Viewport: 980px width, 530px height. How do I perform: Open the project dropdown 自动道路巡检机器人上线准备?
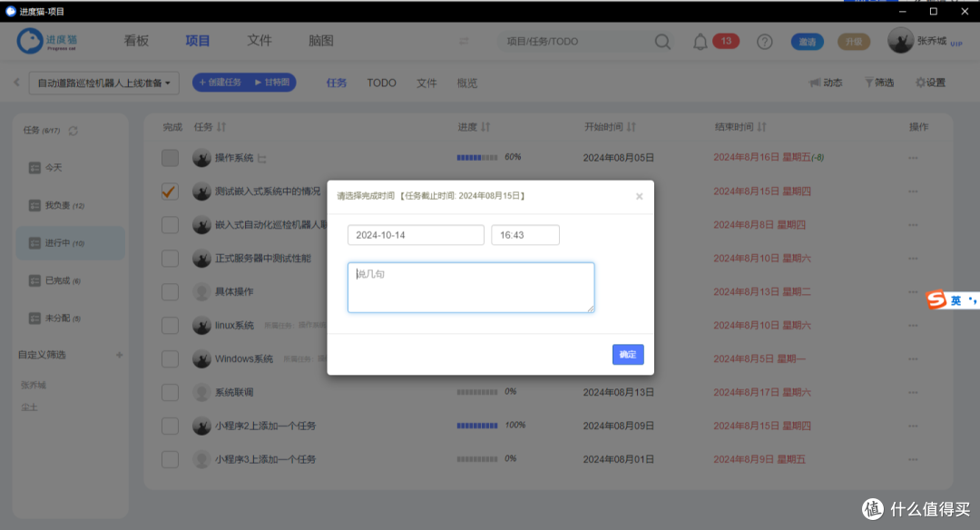click(x=103, y=83)
